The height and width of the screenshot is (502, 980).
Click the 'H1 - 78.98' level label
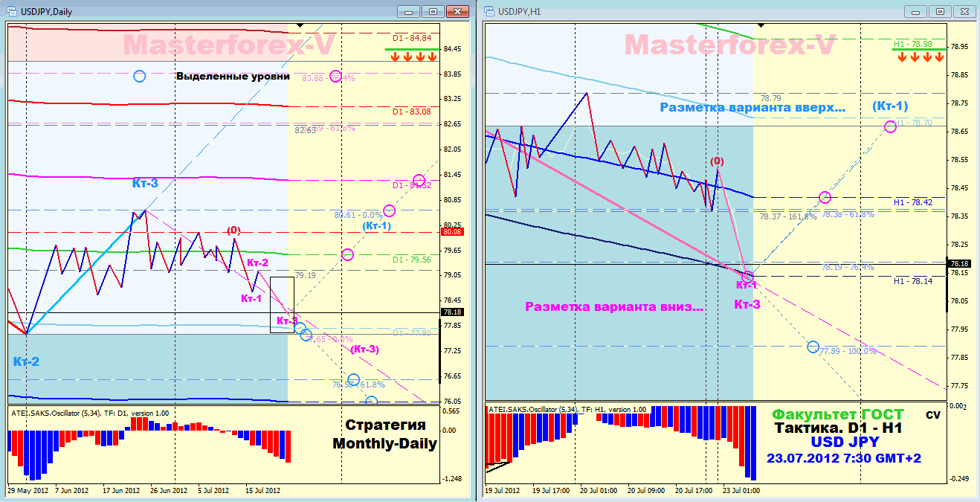tap(913, 44)
